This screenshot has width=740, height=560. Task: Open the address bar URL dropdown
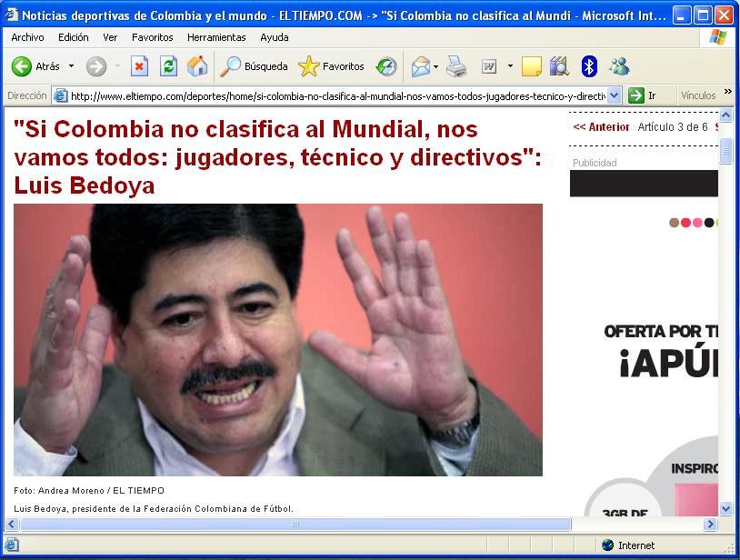(614, 95)
